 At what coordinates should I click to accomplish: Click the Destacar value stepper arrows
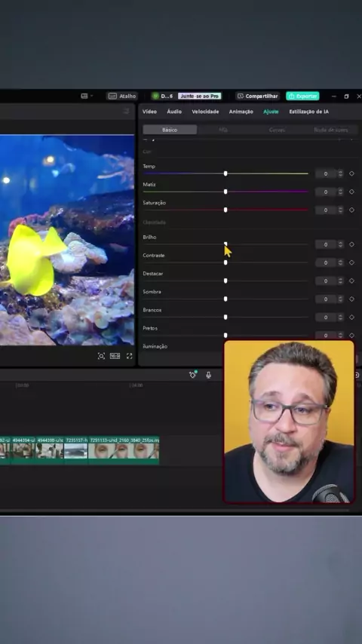click(340, 281)
